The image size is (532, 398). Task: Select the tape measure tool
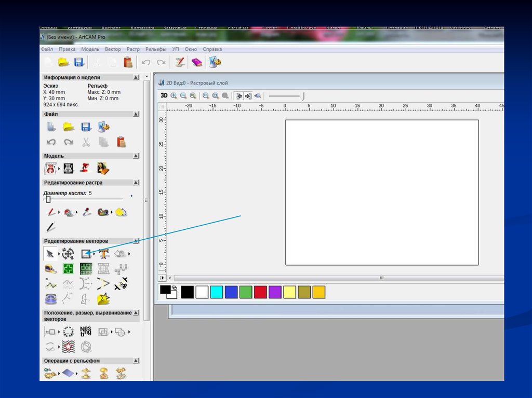pyautogui.click(x=51, y=269)
